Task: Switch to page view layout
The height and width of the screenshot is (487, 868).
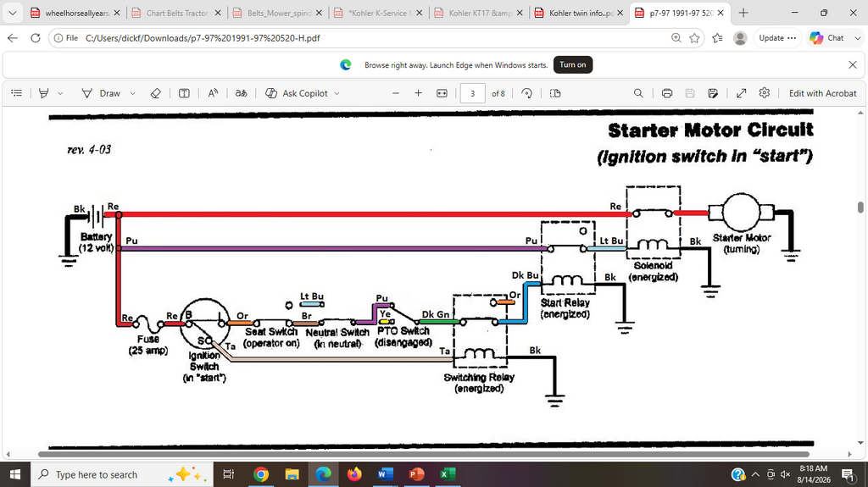Action: (x=555, y=93)
